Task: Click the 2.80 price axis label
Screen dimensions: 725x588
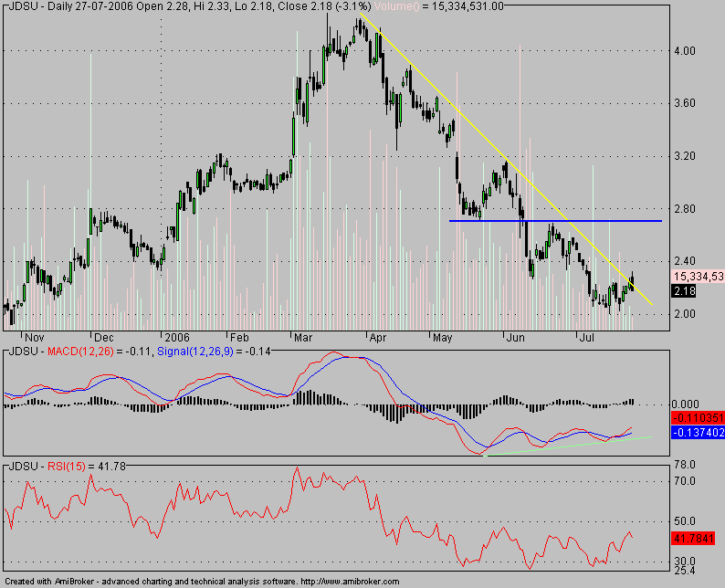Action: tap(685, 209)
